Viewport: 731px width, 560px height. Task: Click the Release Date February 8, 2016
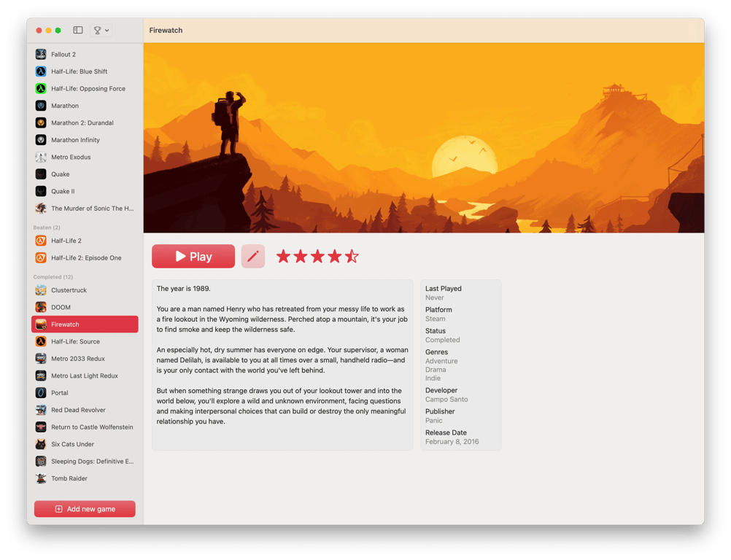tap(452, 442)
